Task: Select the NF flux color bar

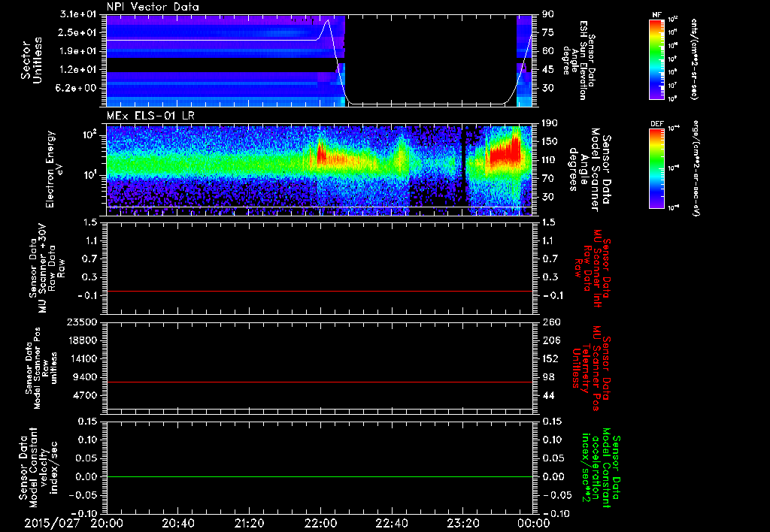Action: point(656,59)
